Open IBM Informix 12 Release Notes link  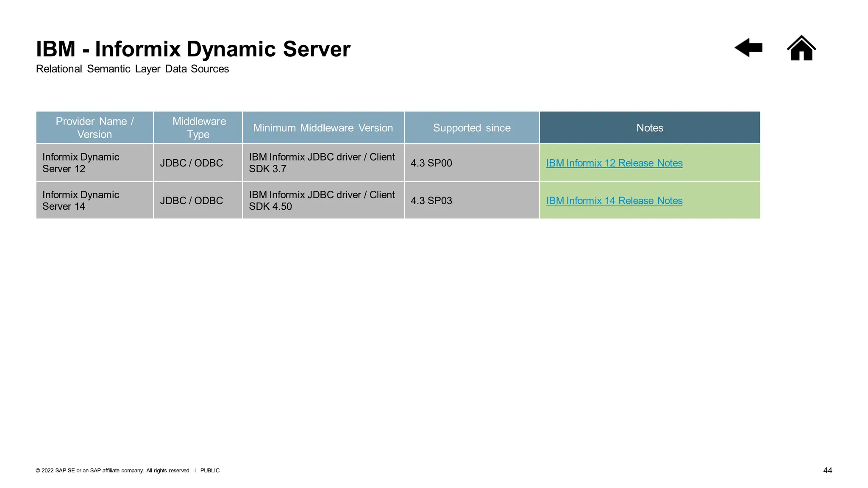(614, 163)
